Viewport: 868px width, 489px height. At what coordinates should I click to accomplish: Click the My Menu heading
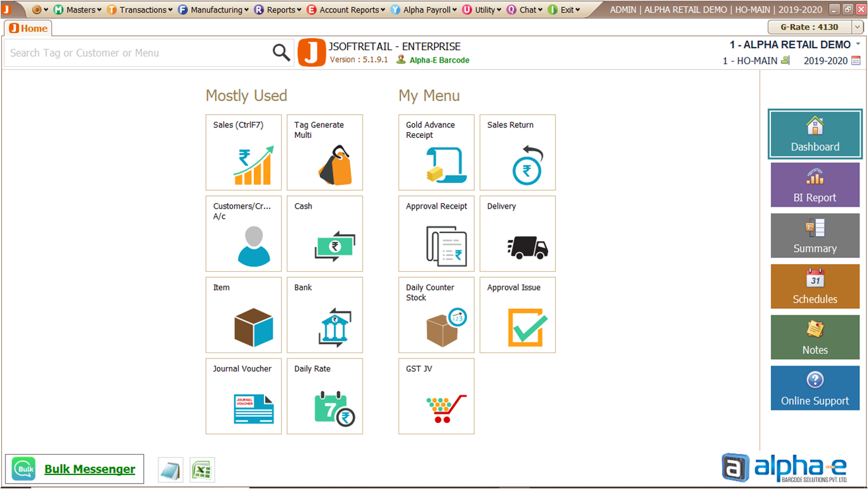(429, 96)
